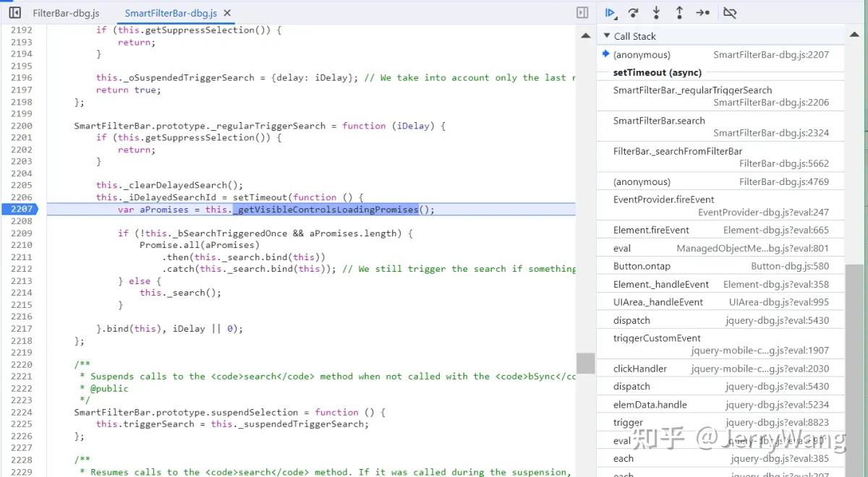Select (anonymous) FilterBar-dbg.js:4769 frame
Image resolution: width=868 pixels, height=477 pixels.
720,181
